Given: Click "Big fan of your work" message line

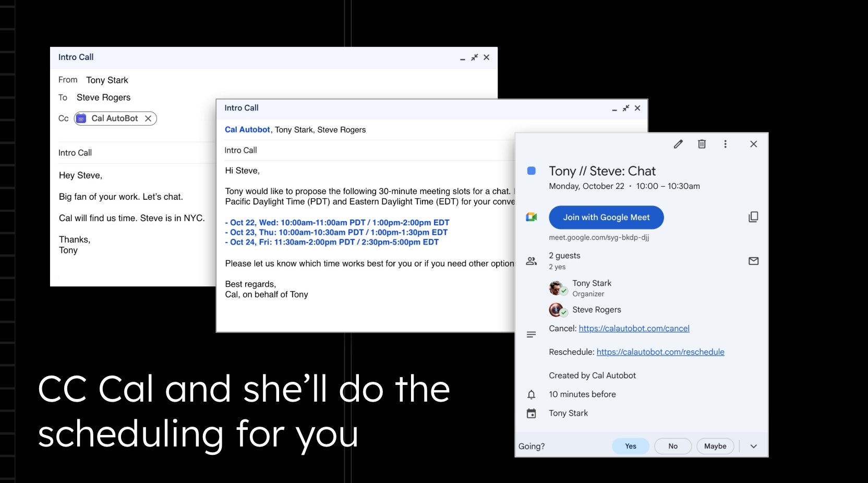Looking at the screenshot, I should coord(121,197).
